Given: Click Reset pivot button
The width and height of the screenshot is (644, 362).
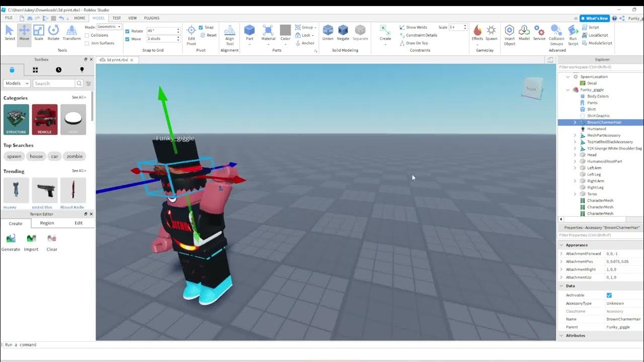Looking at the screenshot, I should tap(208, 35).
